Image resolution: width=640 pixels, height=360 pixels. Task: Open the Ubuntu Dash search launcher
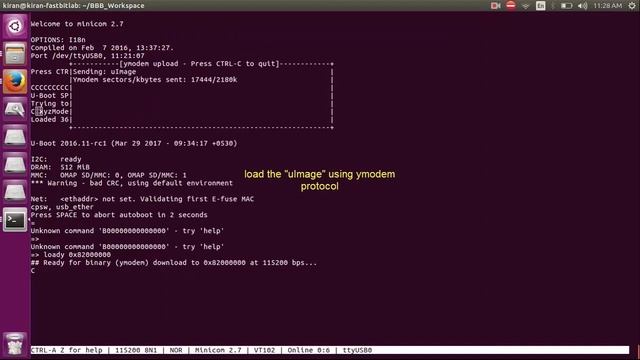coord(15,26)
